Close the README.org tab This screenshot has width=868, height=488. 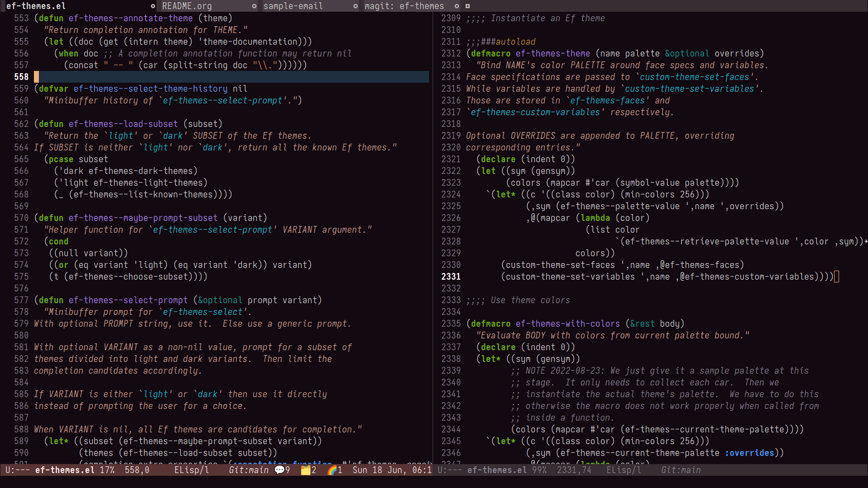[x=254, y=6]
